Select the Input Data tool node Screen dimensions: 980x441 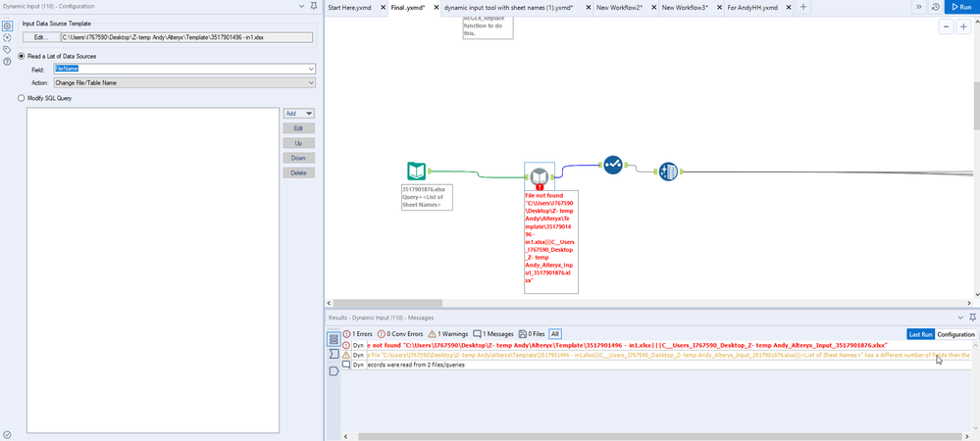(x=416, y=171)
